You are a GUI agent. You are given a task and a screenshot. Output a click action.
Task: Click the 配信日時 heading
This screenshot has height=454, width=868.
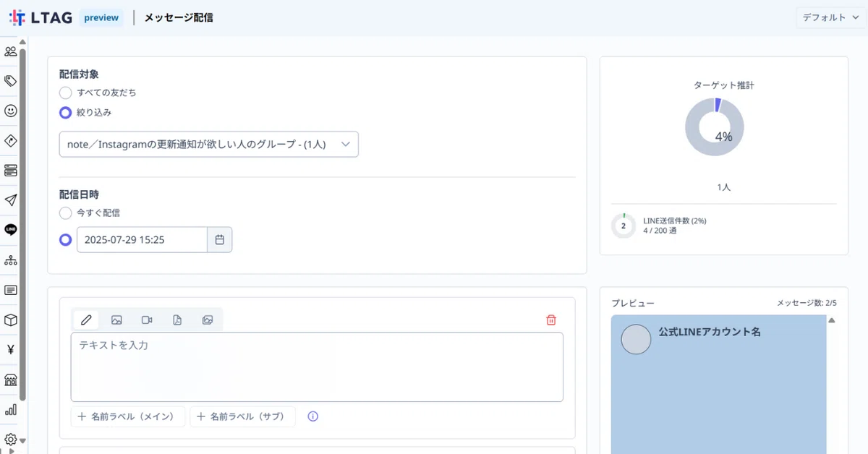(79, 194)
